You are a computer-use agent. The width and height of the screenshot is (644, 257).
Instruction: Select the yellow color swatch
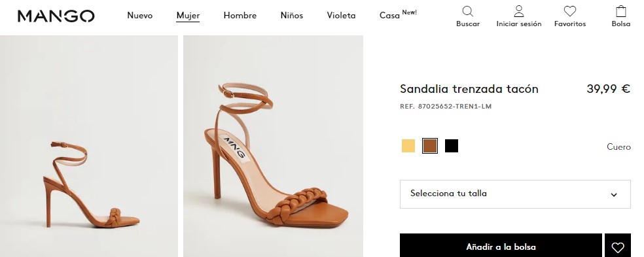(408, 146)
